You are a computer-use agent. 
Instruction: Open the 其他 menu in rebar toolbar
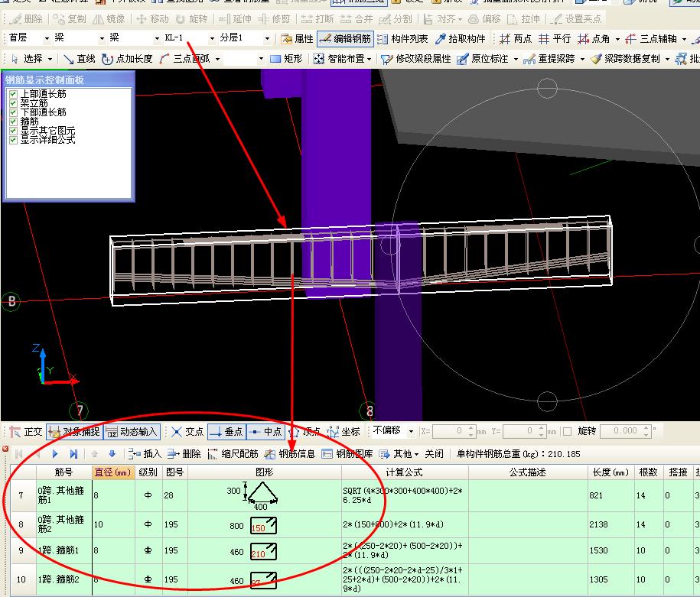[399, 454]
